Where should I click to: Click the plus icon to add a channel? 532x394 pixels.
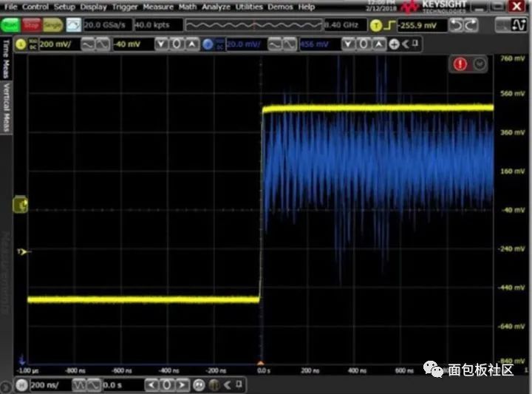[x=394, y=44]
